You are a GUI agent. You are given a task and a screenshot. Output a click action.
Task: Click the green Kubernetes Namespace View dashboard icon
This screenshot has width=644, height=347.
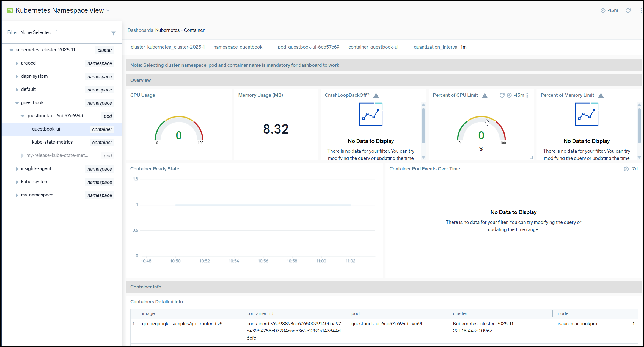tap(10, 10)
